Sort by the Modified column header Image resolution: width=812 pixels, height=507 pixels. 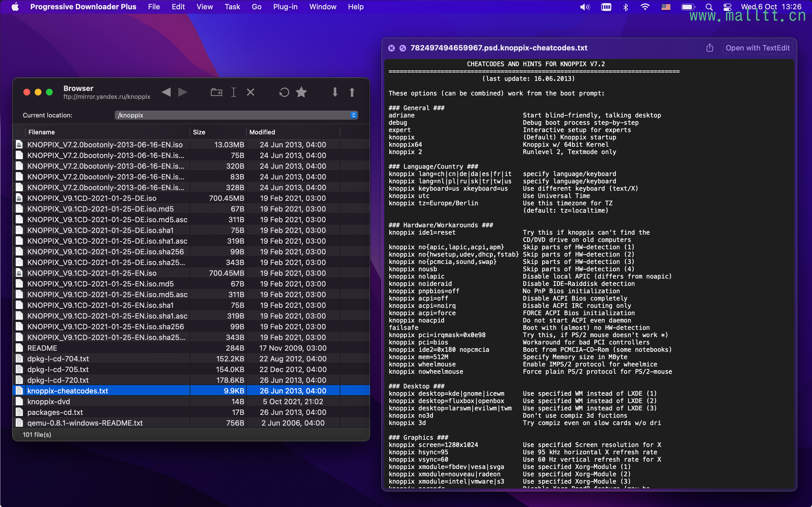point(293,132)
